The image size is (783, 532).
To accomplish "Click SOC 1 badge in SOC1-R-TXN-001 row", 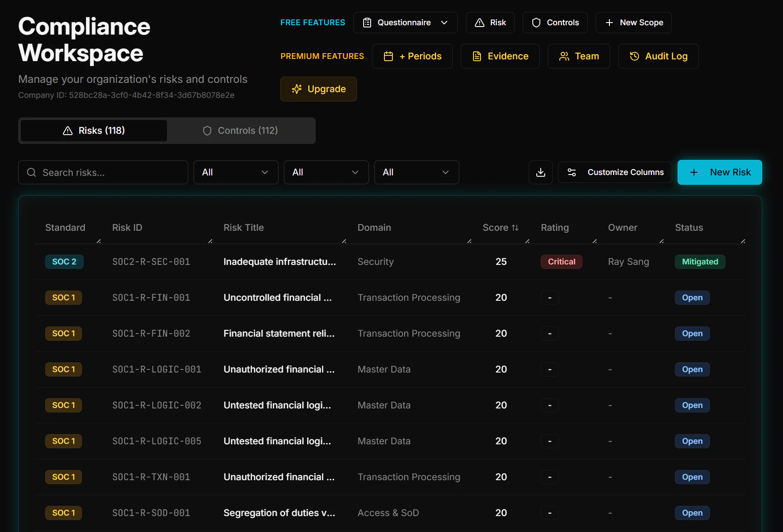I will pos(63,477).
